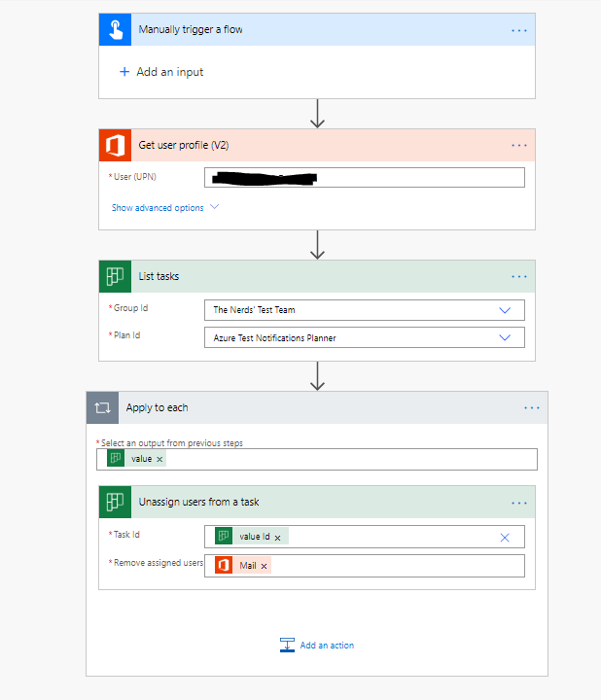Collapse the Unassign users from a task header
601x700 pixels.
pyautogui.click(x=317, y=502)
